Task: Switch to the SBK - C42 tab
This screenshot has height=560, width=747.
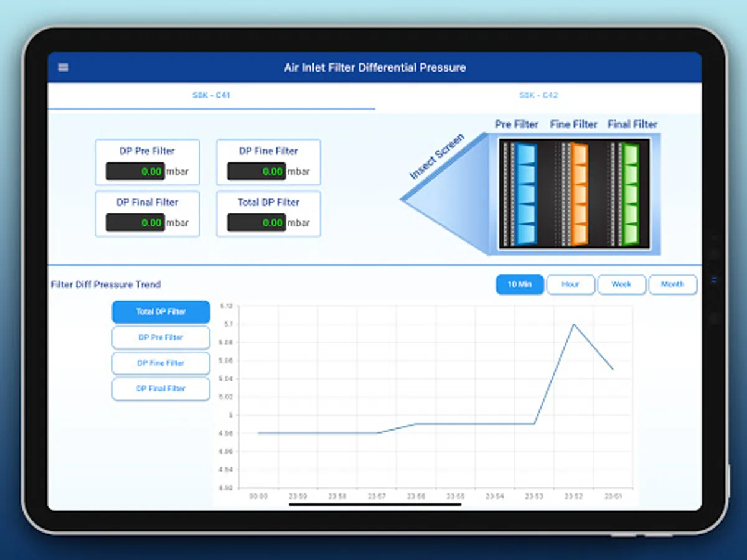Action: pos(538,96)
